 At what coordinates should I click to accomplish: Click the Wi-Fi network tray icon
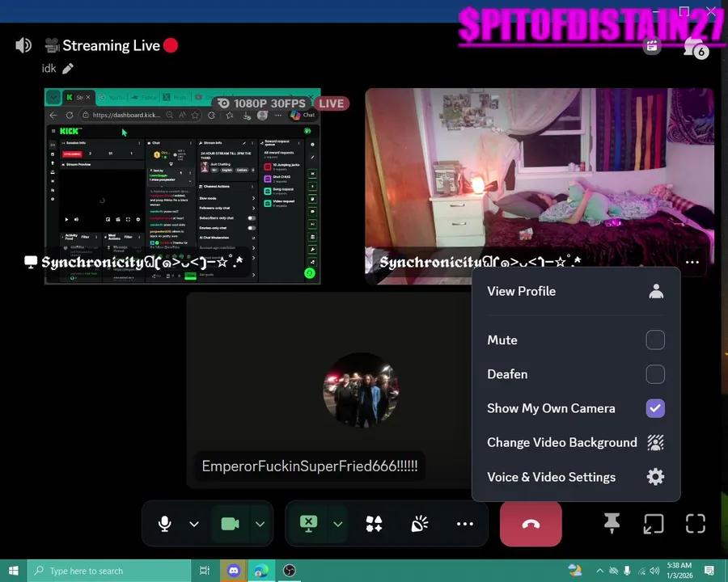(641, 571)
